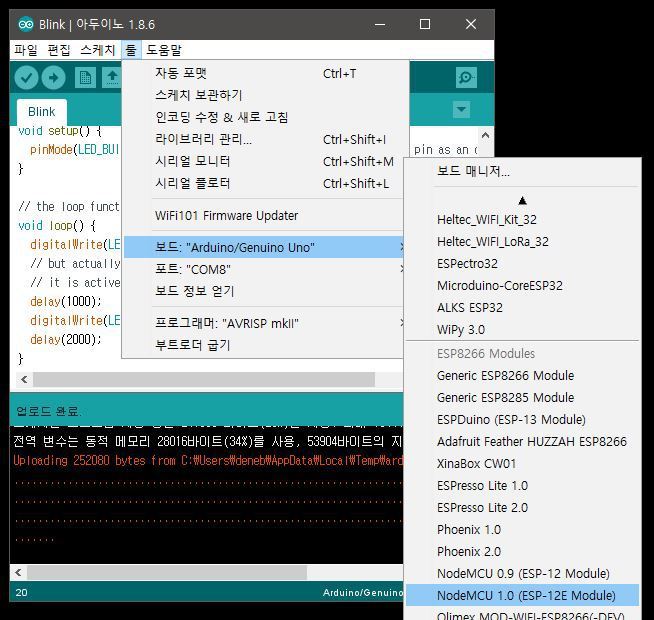Select Adafruit Feather HUZZAH ESP8266 board
Viewport: 654px width, 620px height.
[x=522, y=441]
